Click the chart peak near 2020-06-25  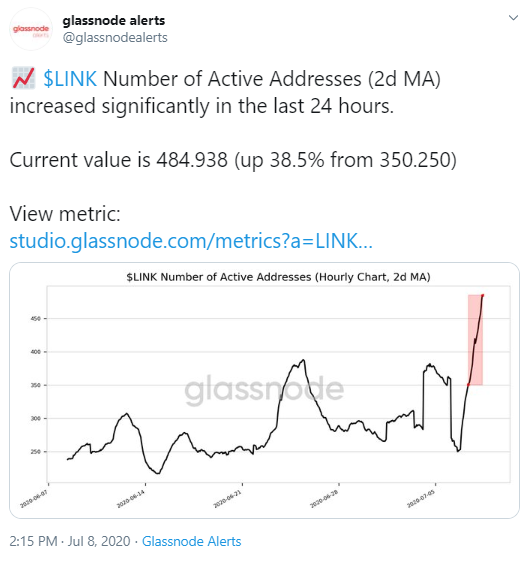tap(303, 360)
